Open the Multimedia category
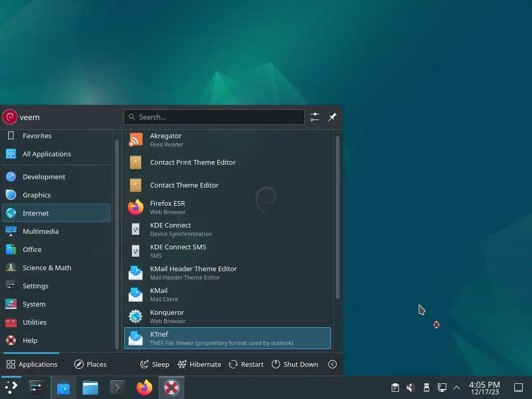Image resolution: width=532 pixels, height=399 pixels. point(56,231)
